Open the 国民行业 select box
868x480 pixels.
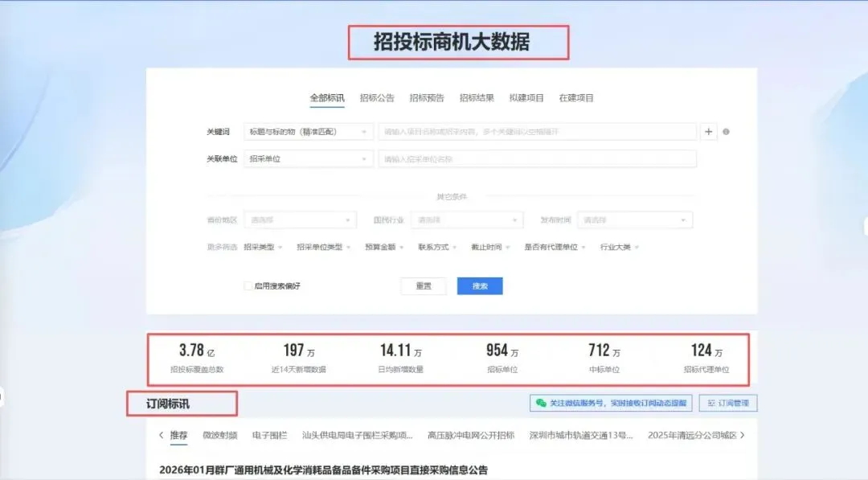coord(467,219)
